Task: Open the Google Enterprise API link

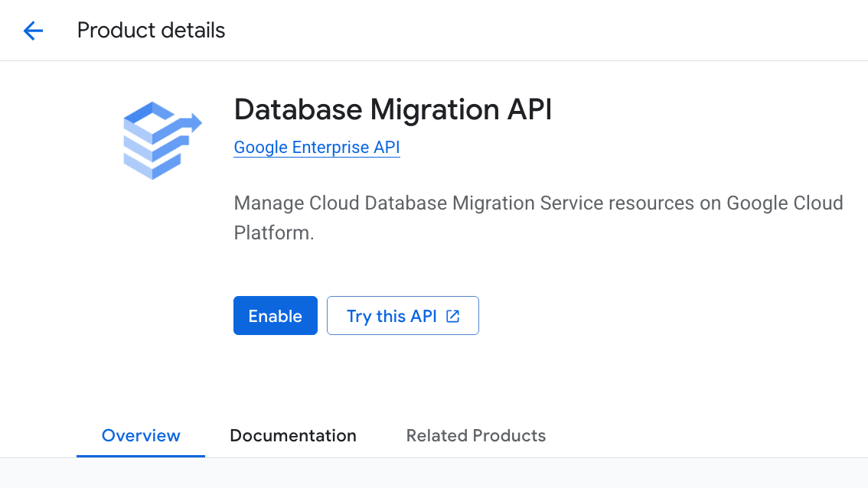Action: coord(317,148)
